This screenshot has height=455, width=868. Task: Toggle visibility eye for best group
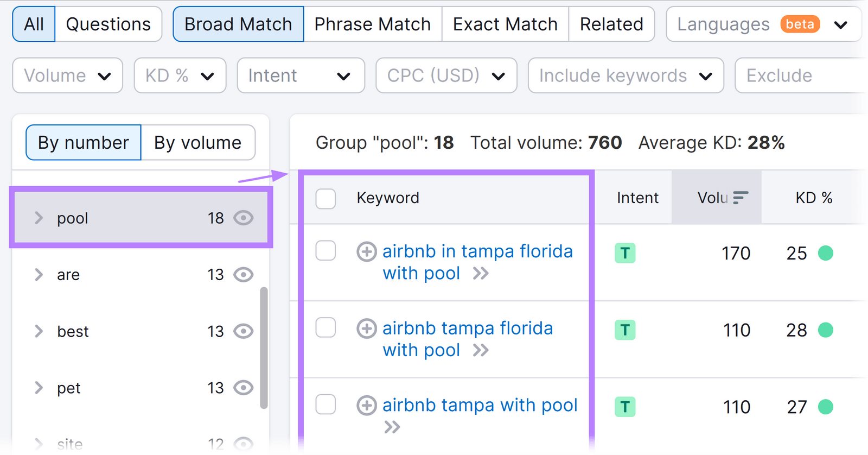click(244, 331)
